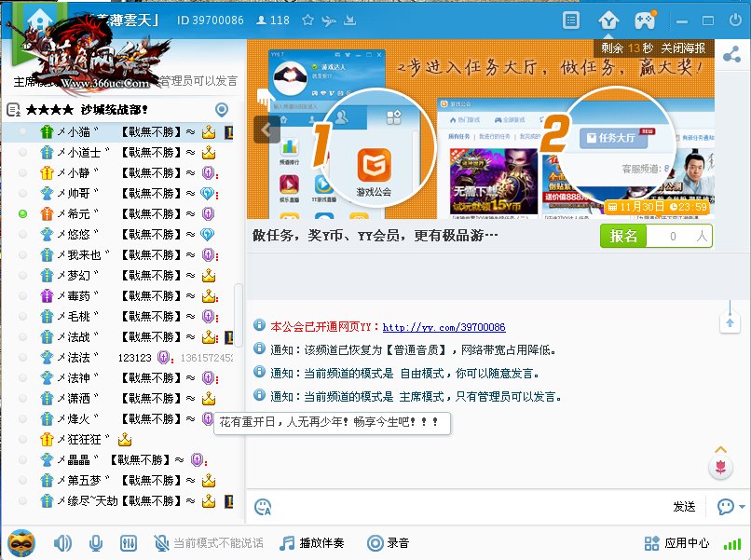
Task: Click the microphone icon in the bottom bar
Action: (95, 543)
